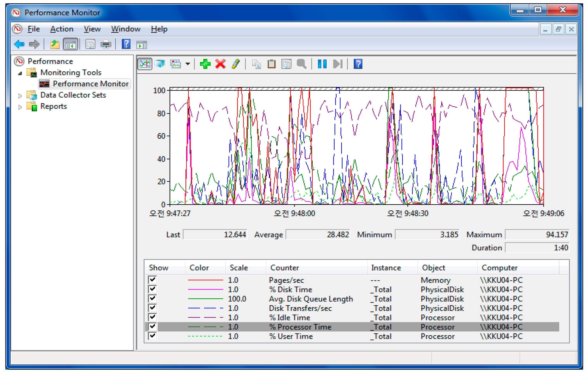Screen dimensions: 588x372
Task: Uncheck Show for % Disk Time counter
Action: [152, 289]
